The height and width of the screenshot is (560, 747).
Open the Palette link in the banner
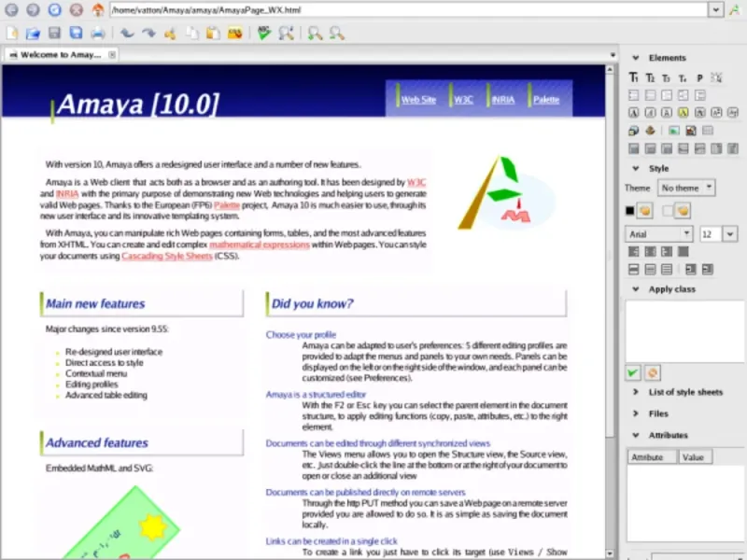click(x=546, y=100)
